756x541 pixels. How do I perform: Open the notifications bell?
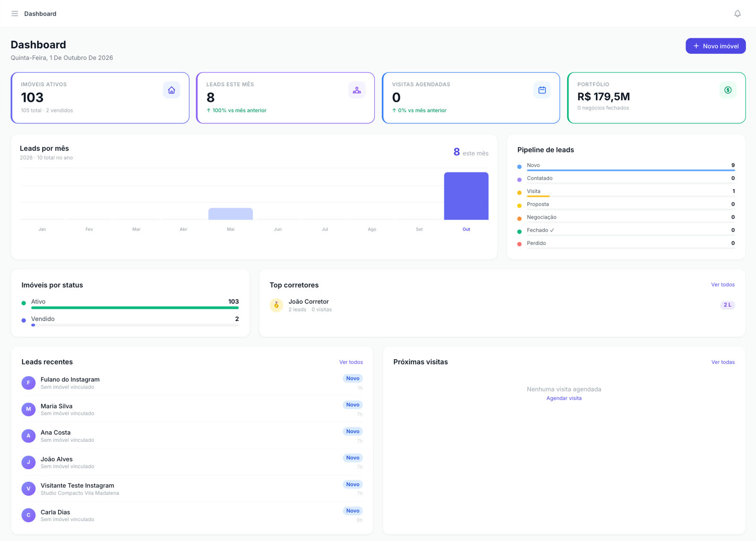[737, 14]
